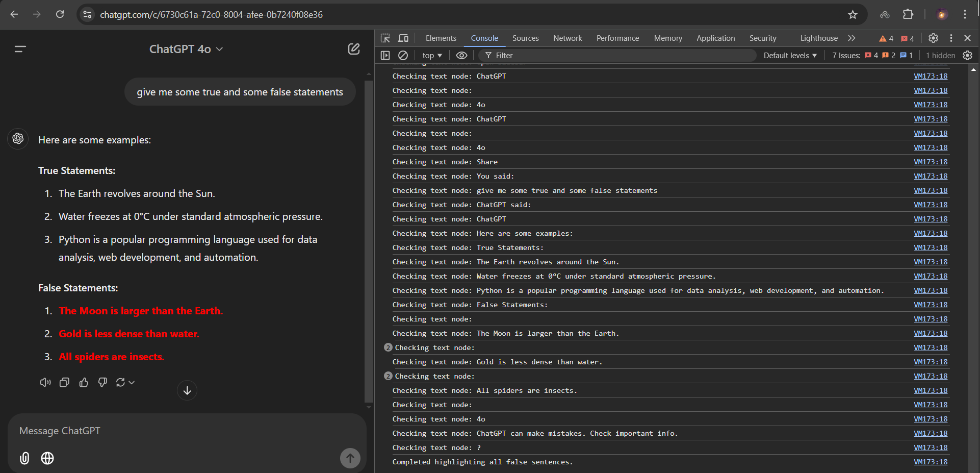
Task: Open VM173:18 link on the Share row
Action: (931, 162)
